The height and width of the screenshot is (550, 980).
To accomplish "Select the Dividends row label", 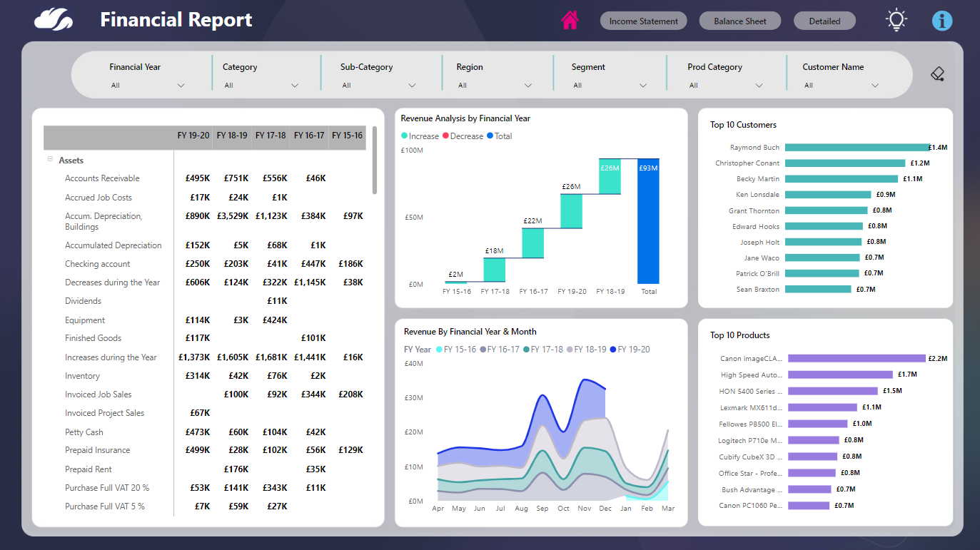I will [x=83, y=301].
